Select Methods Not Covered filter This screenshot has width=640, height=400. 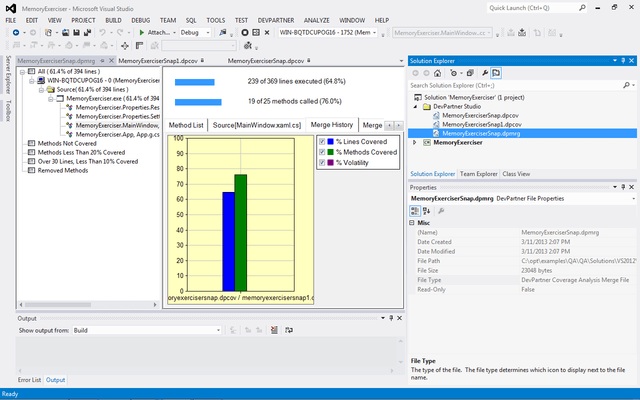click(67, 143)
